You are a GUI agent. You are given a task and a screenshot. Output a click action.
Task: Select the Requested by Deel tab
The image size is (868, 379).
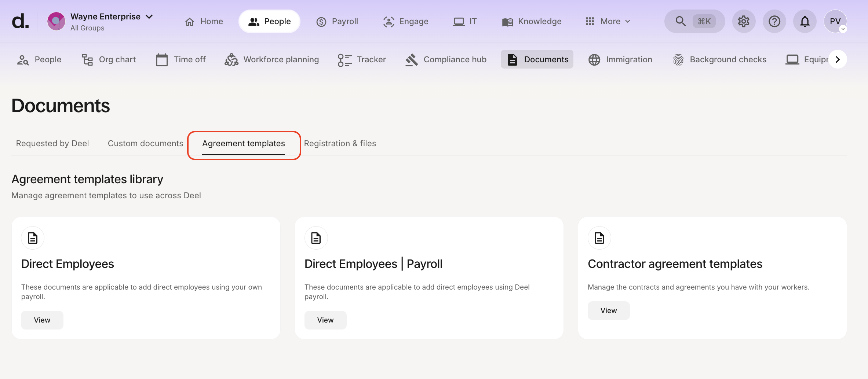52,143
